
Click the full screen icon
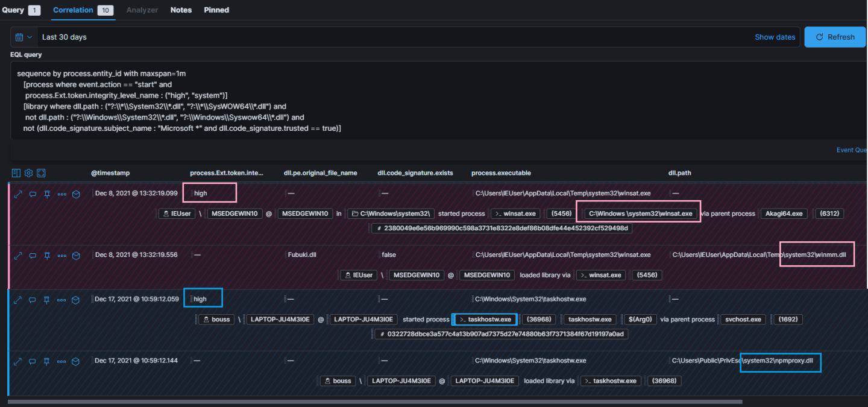pos(41,173)
